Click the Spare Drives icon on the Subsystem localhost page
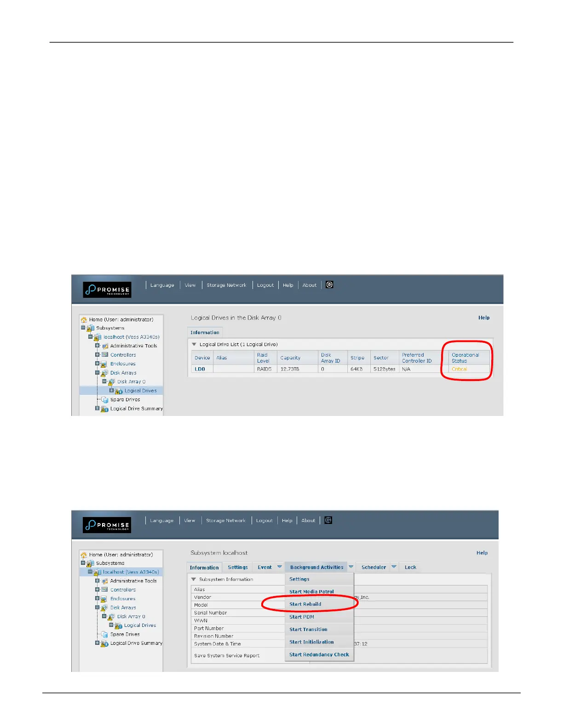This screenshot has width=563, height=728. click(104, 634)
